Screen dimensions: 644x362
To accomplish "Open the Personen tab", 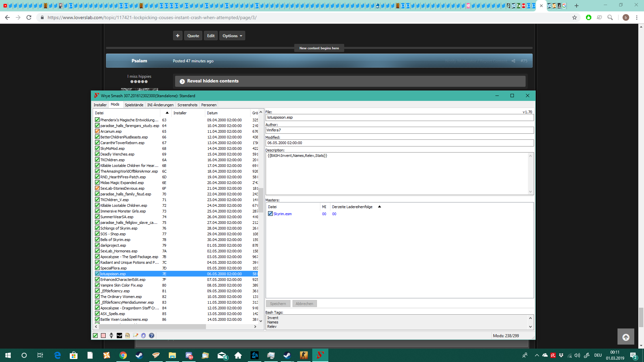I will [209, 105].
